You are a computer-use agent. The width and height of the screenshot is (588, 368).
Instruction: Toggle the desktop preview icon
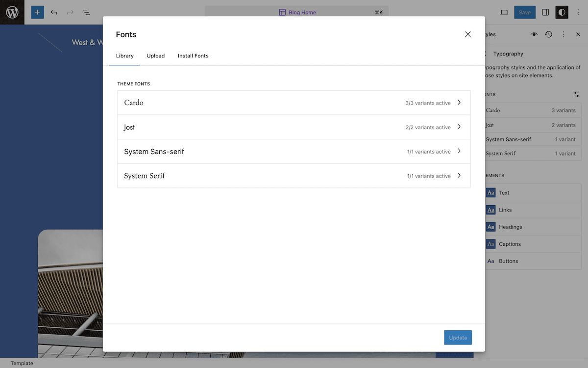click(x=504, y=12)
